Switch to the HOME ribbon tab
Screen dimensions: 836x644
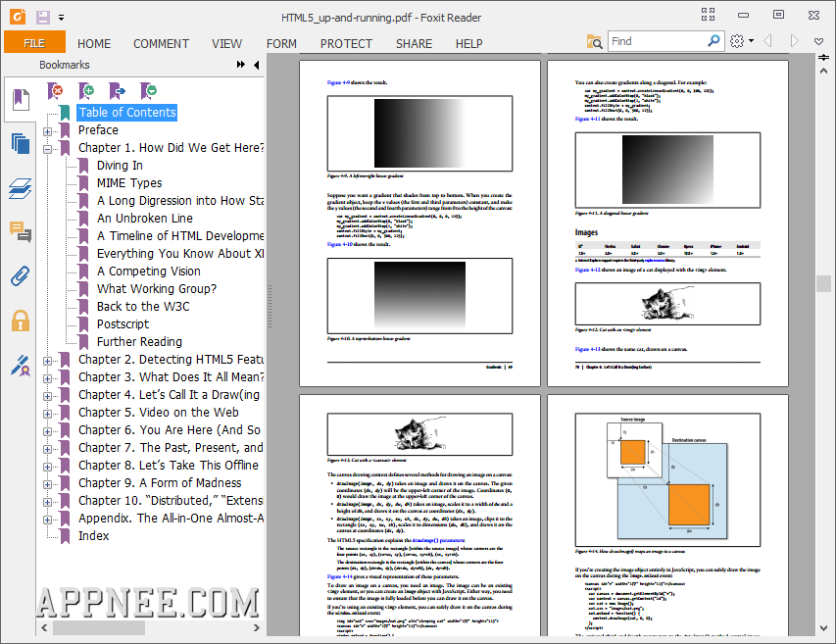click(x=94, y=44)
